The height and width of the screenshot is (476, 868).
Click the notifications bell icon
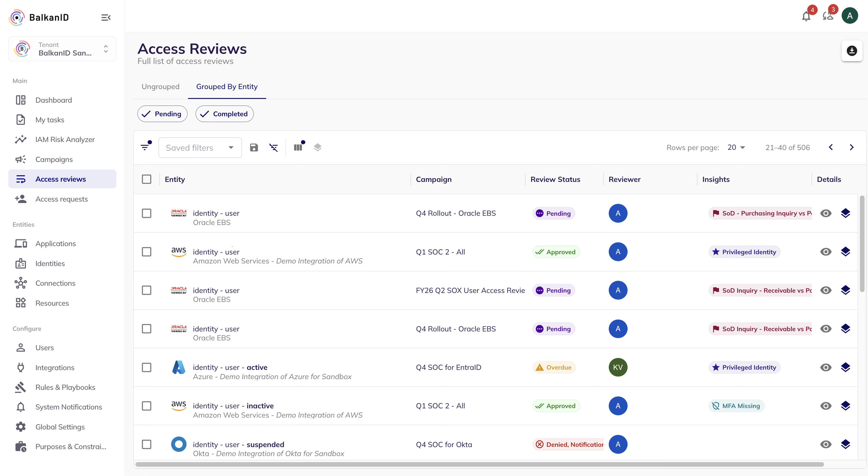tap(806, 16)
